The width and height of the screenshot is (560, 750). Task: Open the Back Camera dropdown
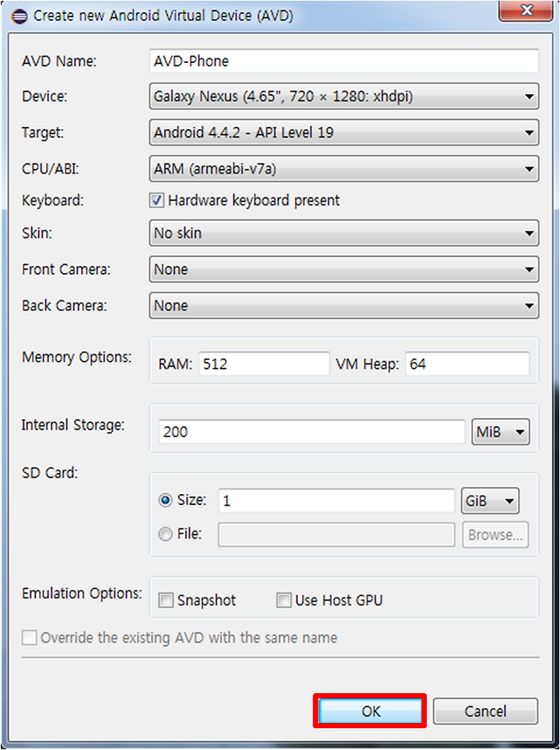click(344, 306)
